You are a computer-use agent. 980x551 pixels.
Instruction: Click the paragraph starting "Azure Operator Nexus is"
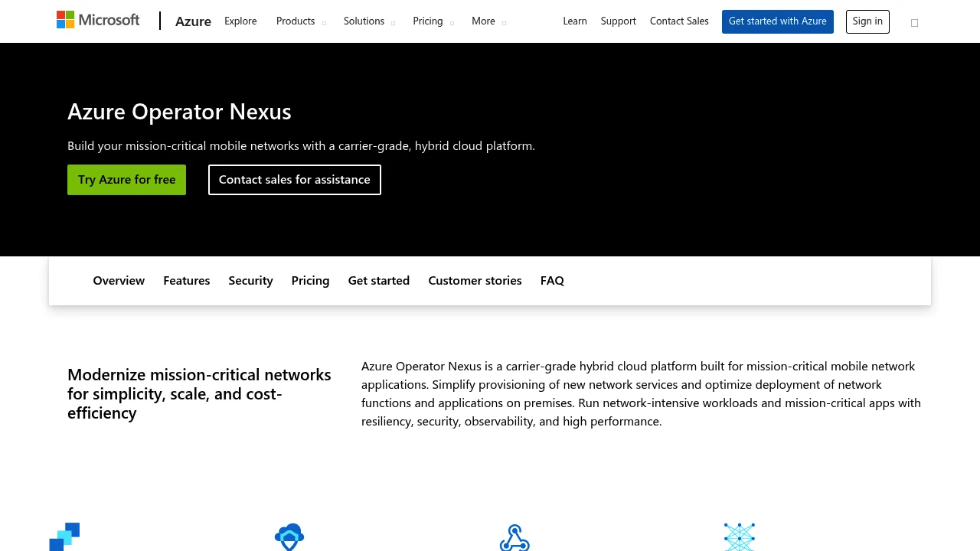(x=642, y=394)
